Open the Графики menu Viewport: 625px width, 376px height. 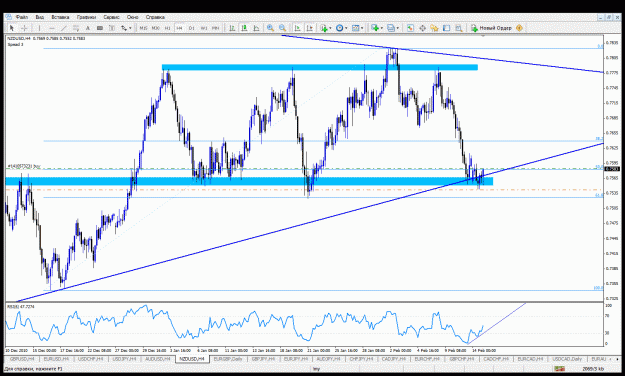tap(86, 17)
